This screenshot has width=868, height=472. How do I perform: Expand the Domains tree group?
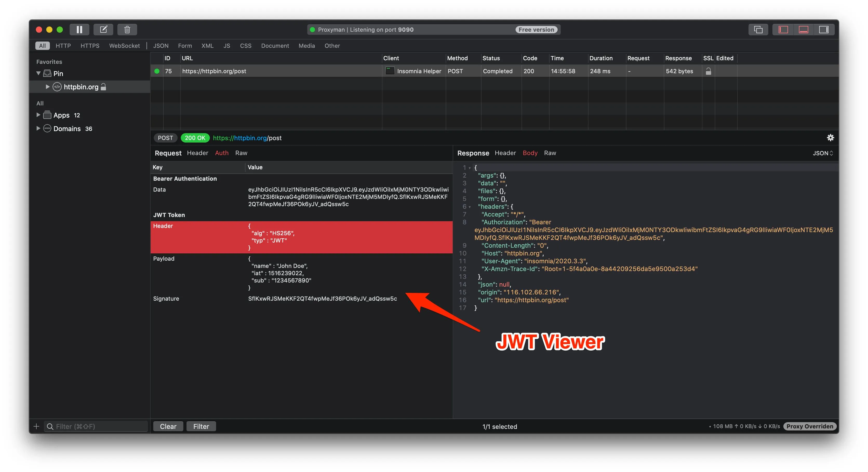pos(38,128)
